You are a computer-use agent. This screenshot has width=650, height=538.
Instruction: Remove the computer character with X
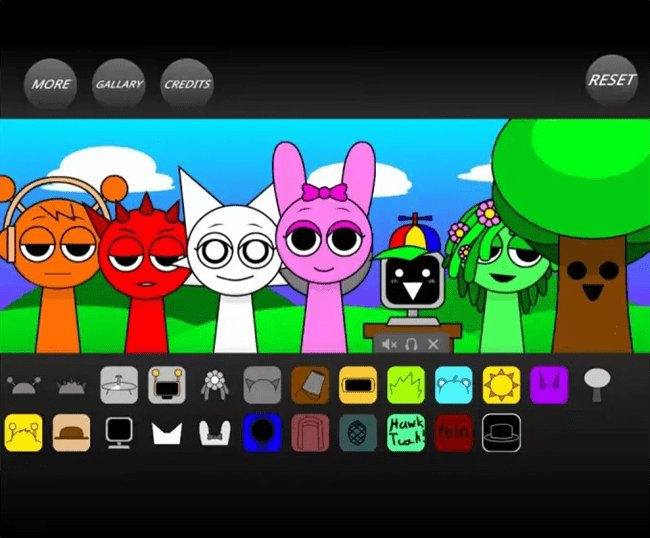[433, 344]
